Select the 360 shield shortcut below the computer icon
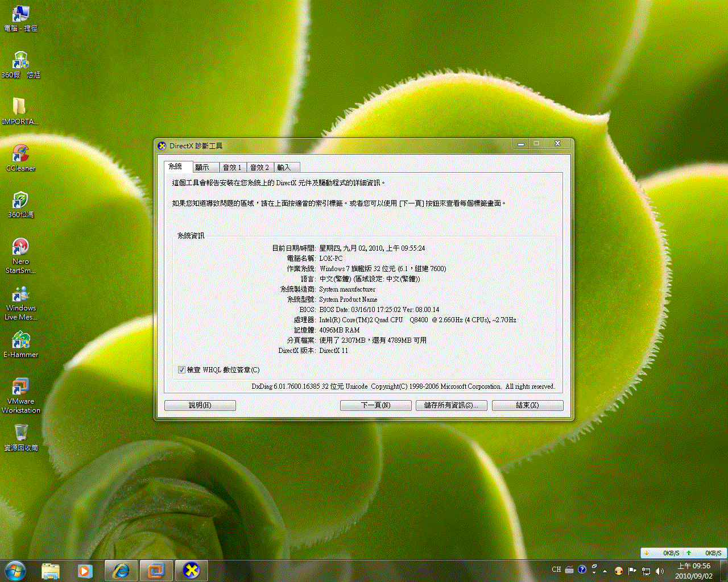 click(x=20, y=65)
